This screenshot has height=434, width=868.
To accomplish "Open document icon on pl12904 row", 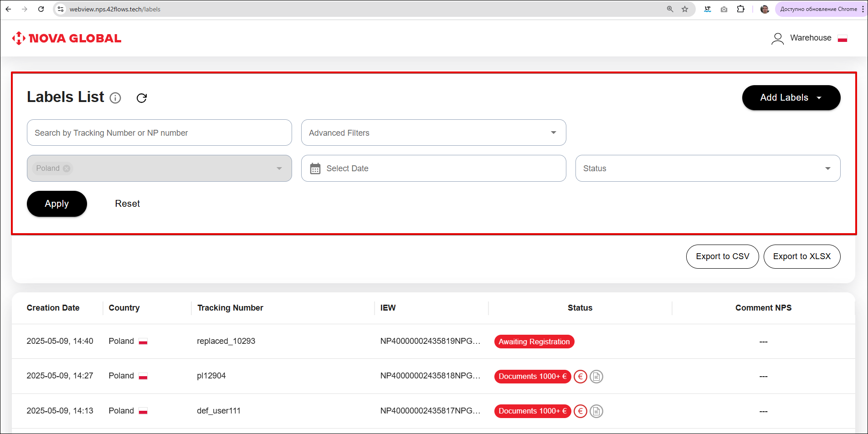I will (x=596, y=377).
